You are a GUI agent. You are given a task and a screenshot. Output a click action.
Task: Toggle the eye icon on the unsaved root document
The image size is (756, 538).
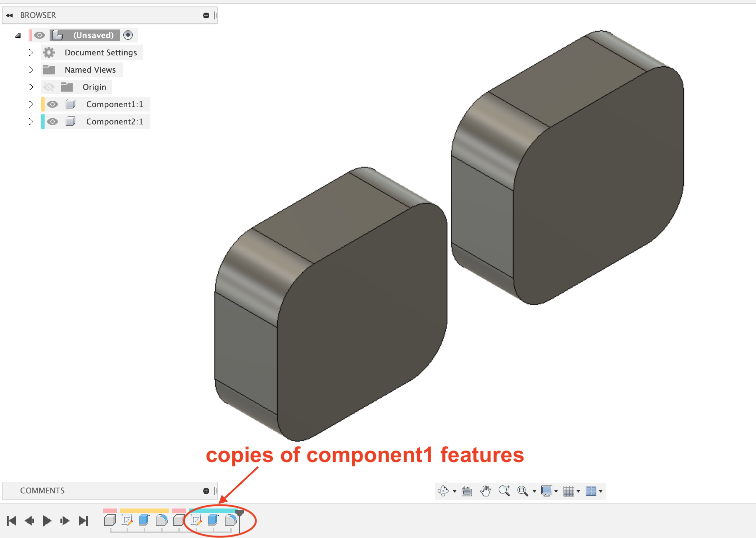click(39, 35)
